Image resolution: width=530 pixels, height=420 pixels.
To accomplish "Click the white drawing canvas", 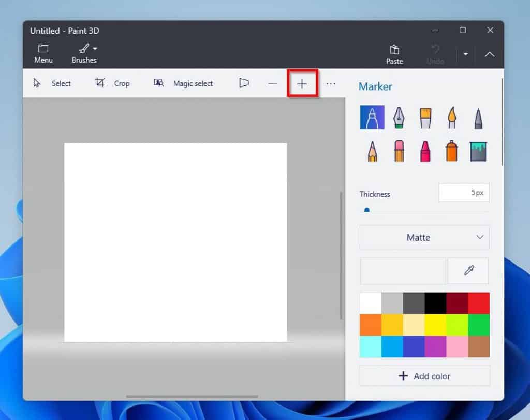I will (175, 242).
